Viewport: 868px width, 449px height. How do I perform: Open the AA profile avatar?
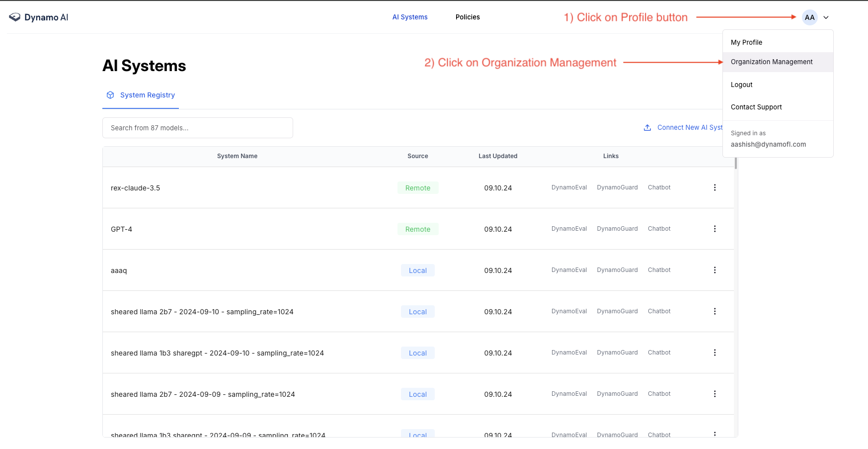pos(810,17)
